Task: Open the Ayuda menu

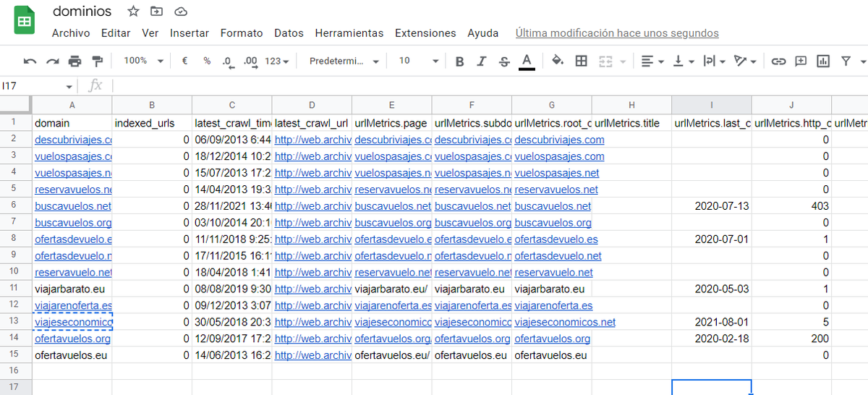Action: [483, 33]
